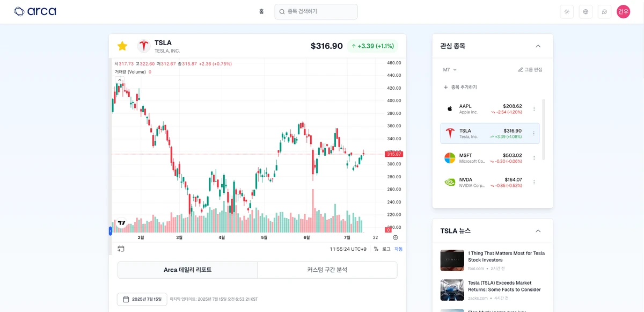Screen dimensions: 644x312
Task: Switch to Arca 데일리 리포트 tab
Action: coord(188,270)
